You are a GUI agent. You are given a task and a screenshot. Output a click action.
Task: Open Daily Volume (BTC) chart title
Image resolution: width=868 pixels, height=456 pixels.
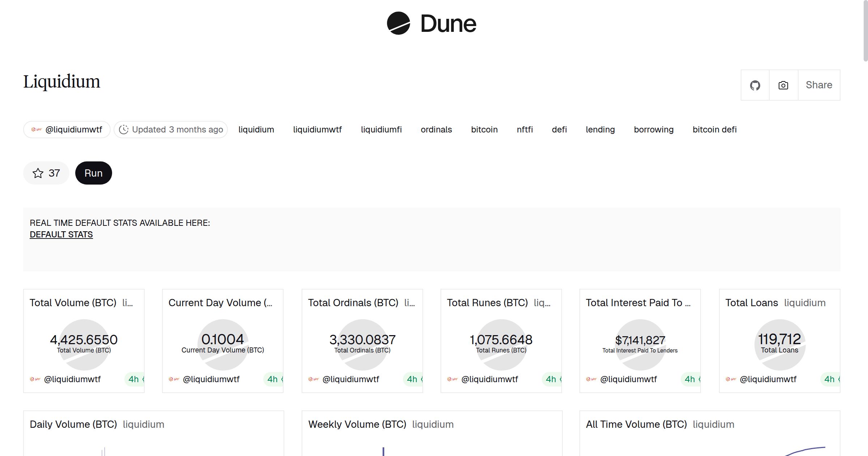73,424
